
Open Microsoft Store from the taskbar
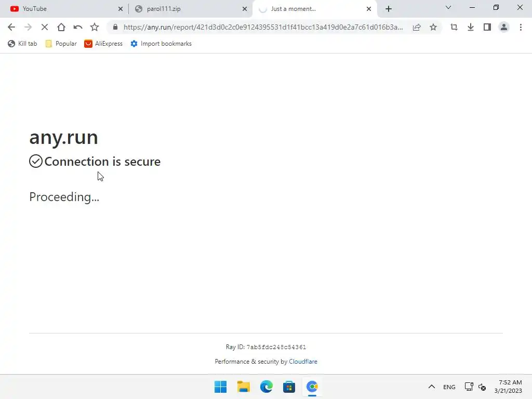(x=289, y=387)
